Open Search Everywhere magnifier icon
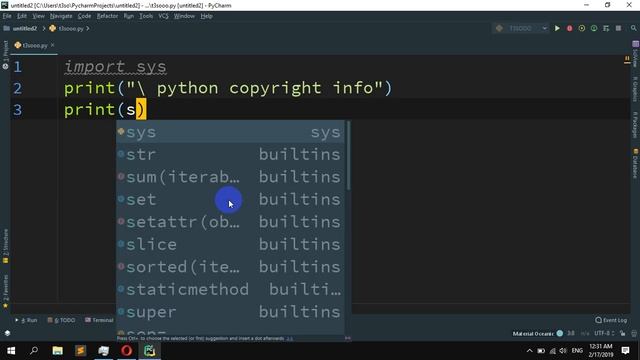 (x=633, y=28)
